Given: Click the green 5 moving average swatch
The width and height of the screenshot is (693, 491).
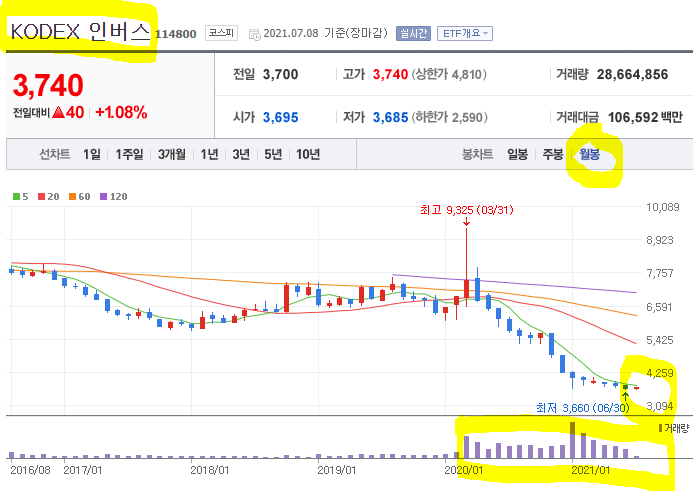Looking at the screenshot, I should point(16,197).
